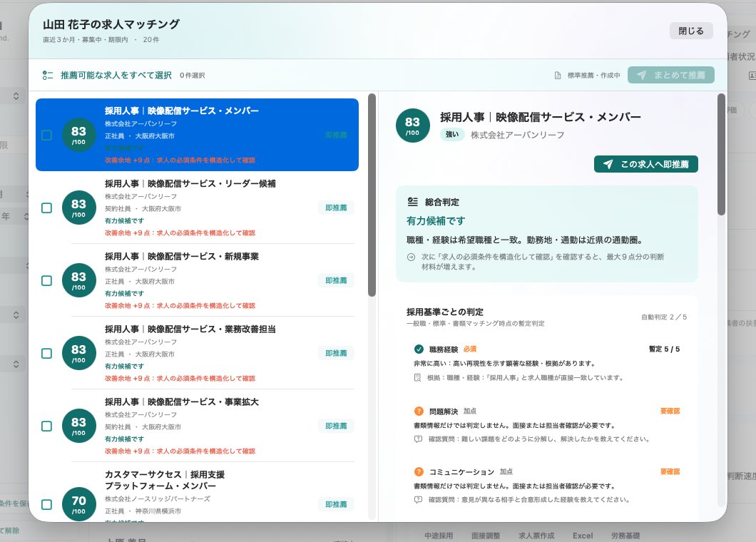The height and width of the screenshot is (542, 756).
Task: Close the matching dialog with 閉じる
Action: (691, 31)
